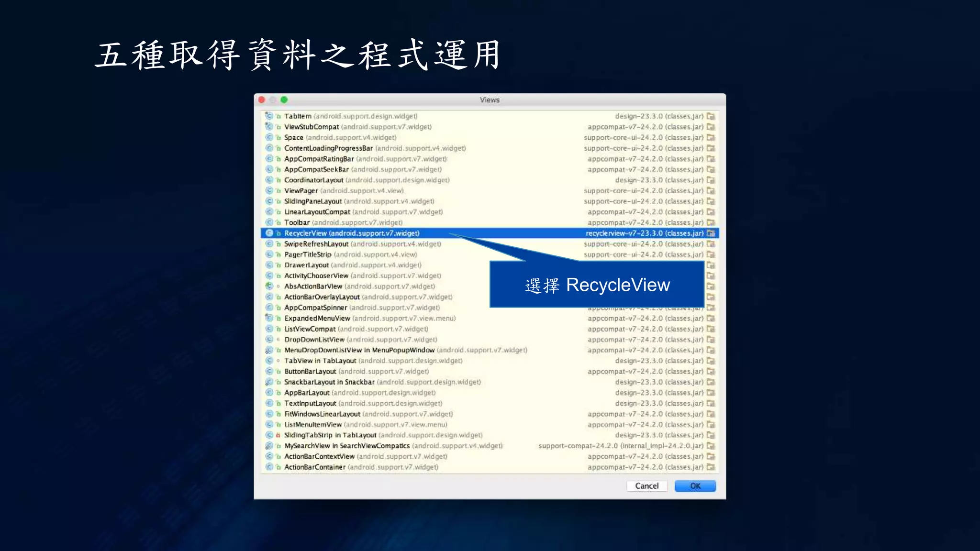Viewport: 980px width, 551px height.
Task: Click class icon beside SlidingTabStrip
Action: (x=269, y=435)
